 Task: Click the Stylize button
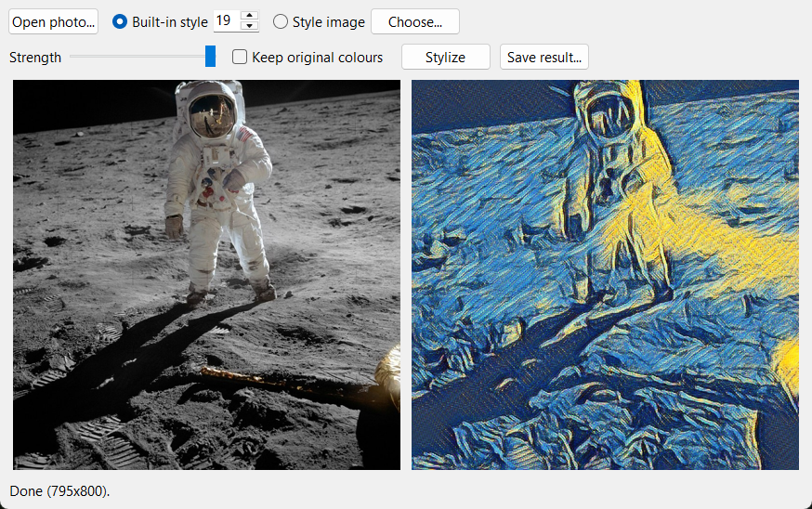(445, 57)
